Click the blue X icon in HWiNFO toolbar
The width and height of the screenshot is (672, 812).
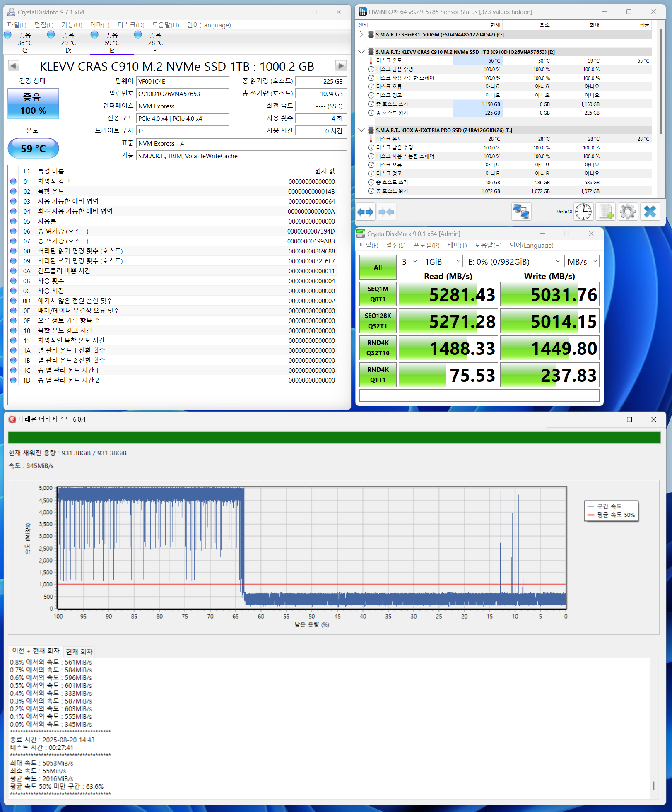(650, 212)
